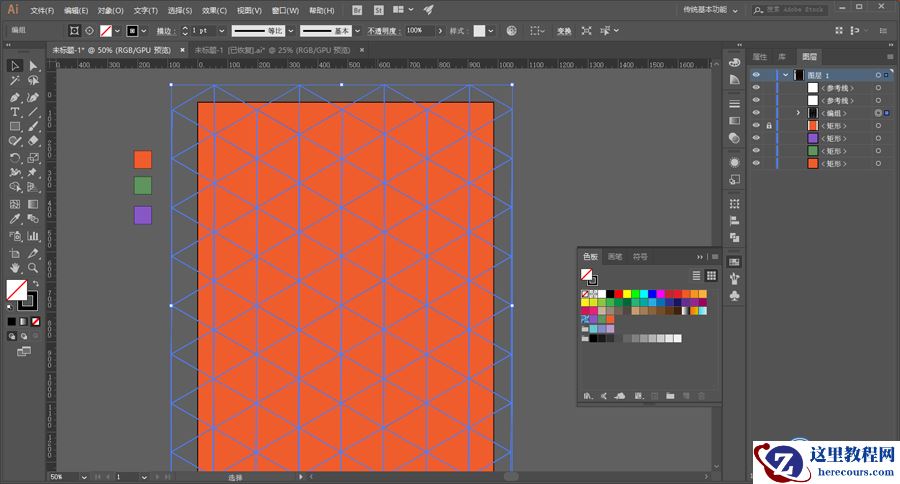900x484 pixels.
Task: Toggle visibility of layer 图层 1
Action: (x=757, y=75)
